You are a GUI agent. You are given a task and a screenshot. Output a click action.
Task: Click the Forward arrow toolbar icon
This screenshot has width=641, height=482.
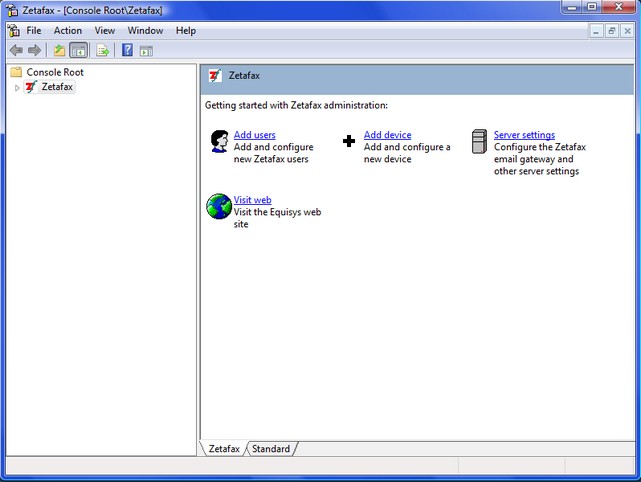tap(35, 50)
